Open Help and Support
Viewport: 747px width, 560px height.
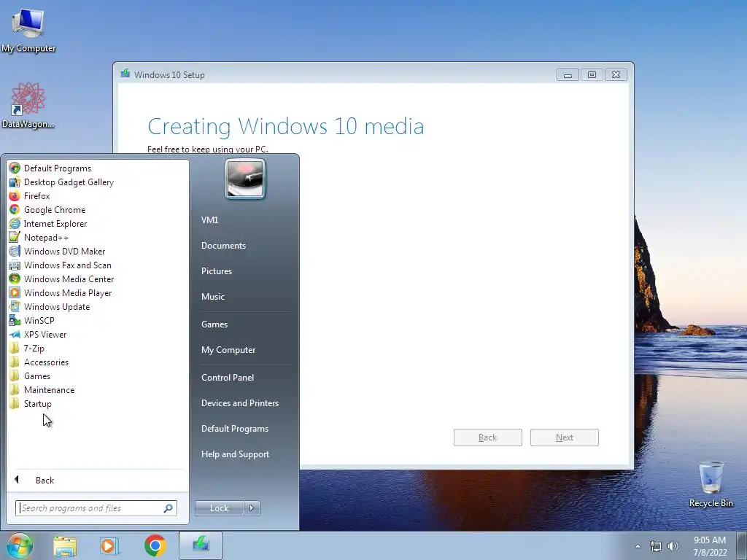[235, 454]
